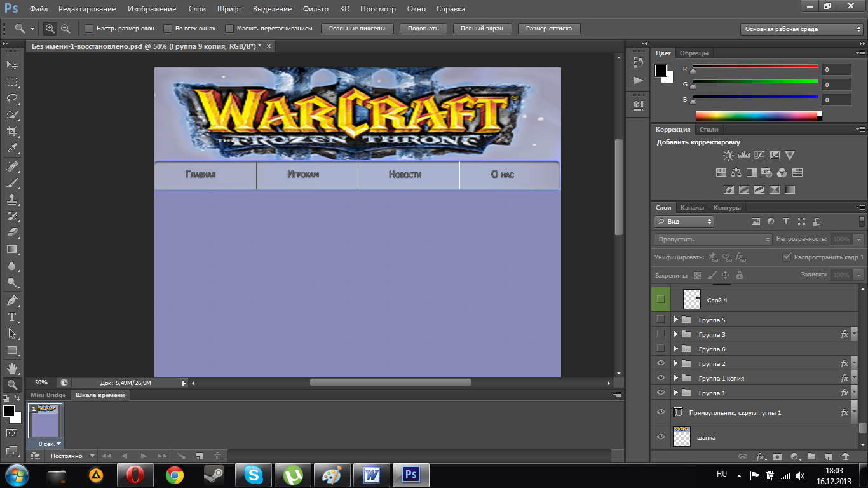Viewport: 868px width, 488px height.
Task: Switch to the Образцы tab
Action: [694, 53]
